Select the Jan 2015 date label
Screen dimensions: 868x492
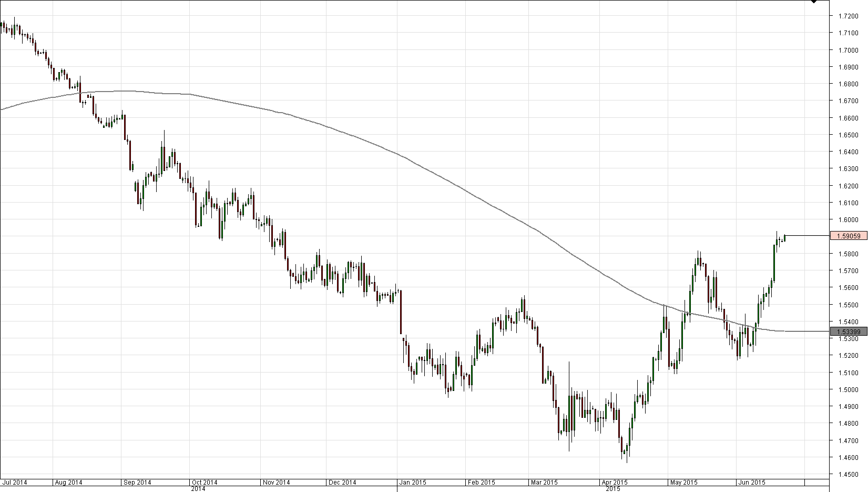point(413,482)
